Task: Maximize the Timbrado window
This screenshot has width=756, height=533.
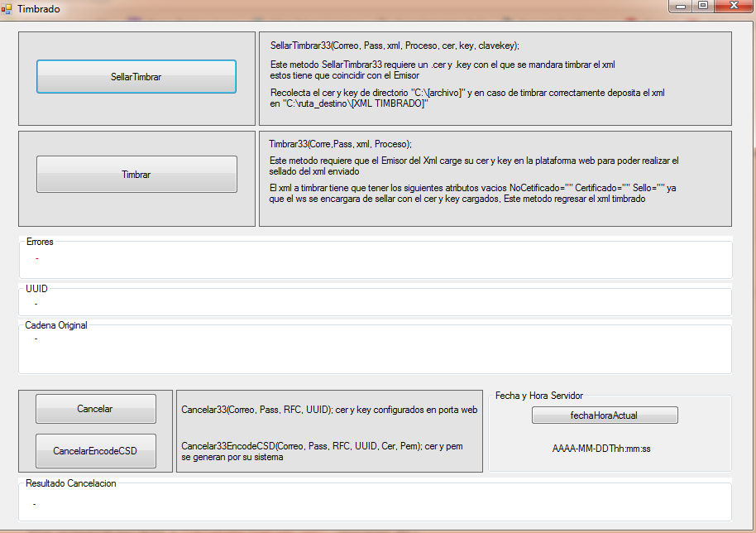Action: pos(703,7)
